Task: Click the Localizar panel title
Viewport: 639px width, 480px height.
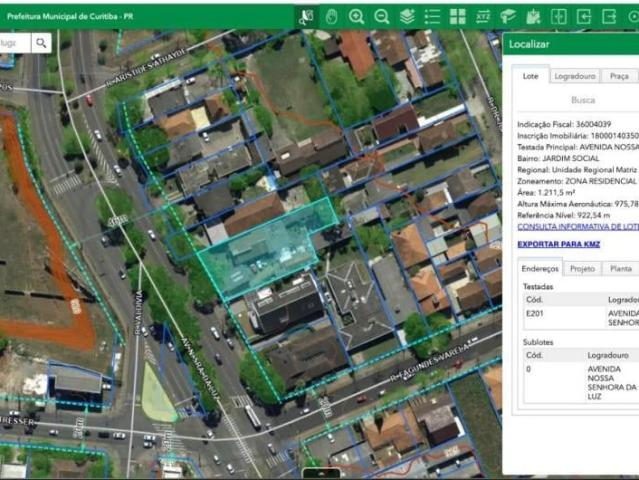Action: click(529, 44)
